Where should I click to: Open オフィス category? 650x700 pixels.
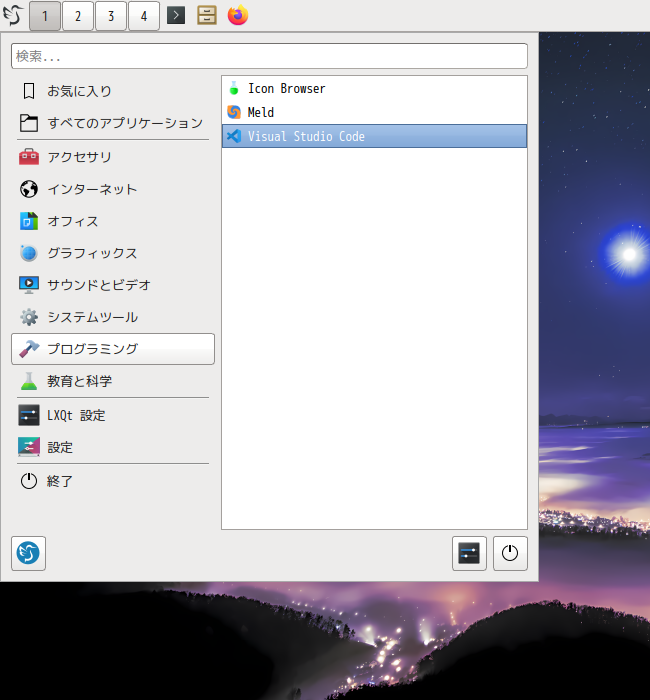coord(112,221)
